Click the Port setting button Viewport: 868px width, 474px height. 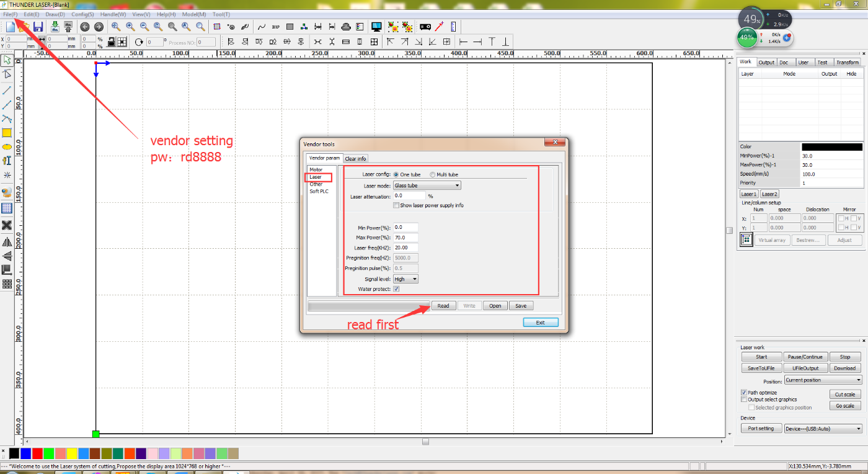(x=761, y=428)
